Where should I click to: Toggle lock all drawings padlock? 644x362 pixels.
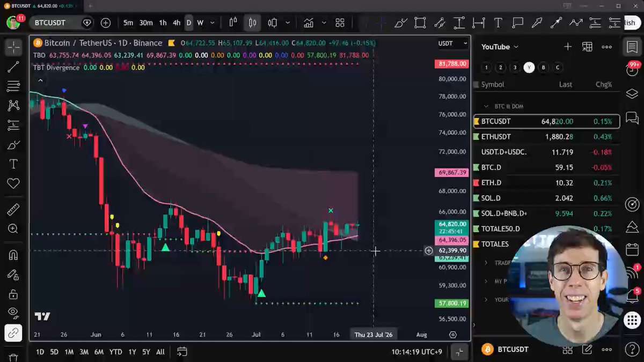coord(13,294)
